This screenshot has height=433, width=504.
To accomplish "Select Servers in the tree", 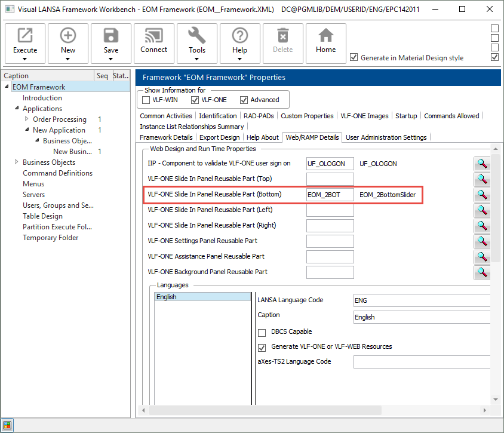I will (34, 195).
